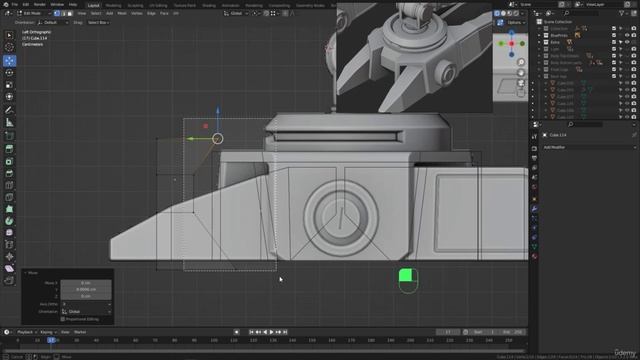Toggle camera view gizmo icon
640x360 pixels.
point(521,83)
